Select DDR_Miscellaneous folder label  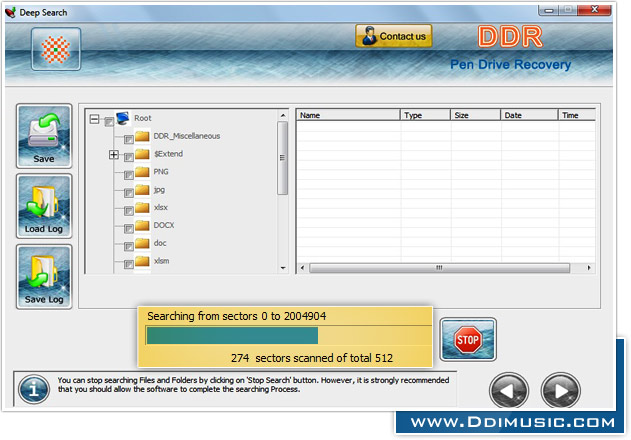tap(187, 136)
